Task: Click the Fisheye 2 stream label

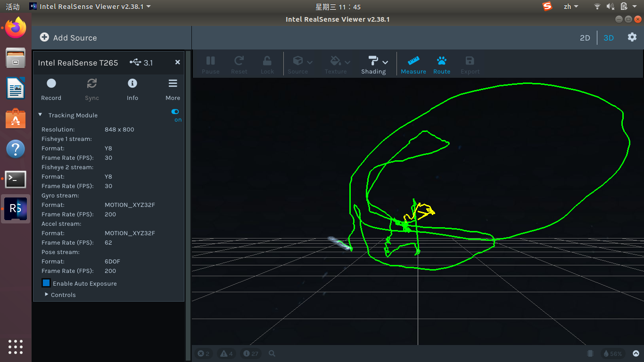Action: click(67, 167)
